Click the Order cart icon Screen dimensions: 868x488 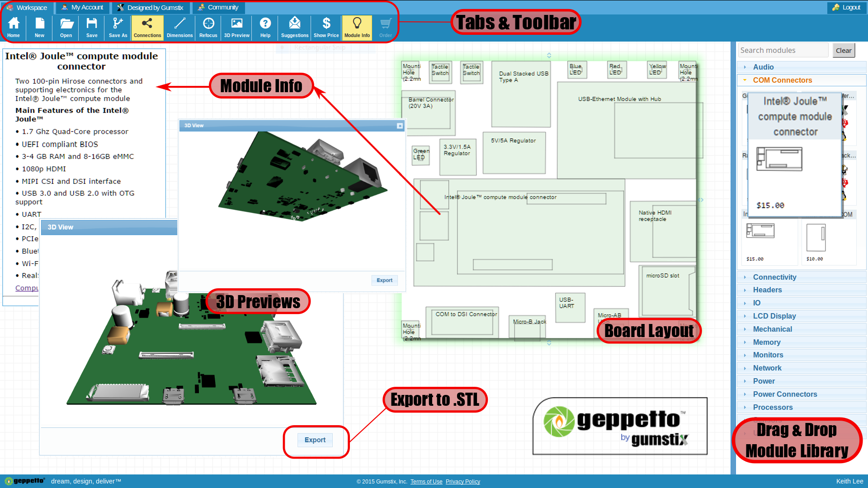[x=386, y=28]
